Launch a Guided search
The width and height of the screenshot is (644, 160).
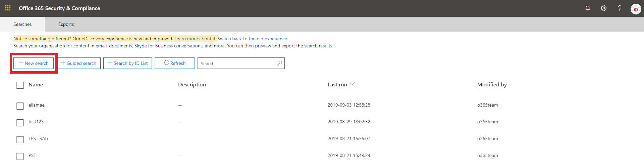point(78,63)
